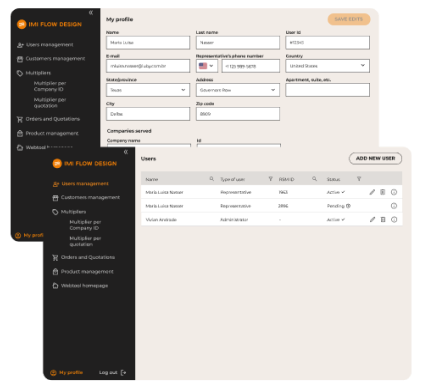Click the Save Edits button
Screen dimensions: 428x388
click(349, 19)
